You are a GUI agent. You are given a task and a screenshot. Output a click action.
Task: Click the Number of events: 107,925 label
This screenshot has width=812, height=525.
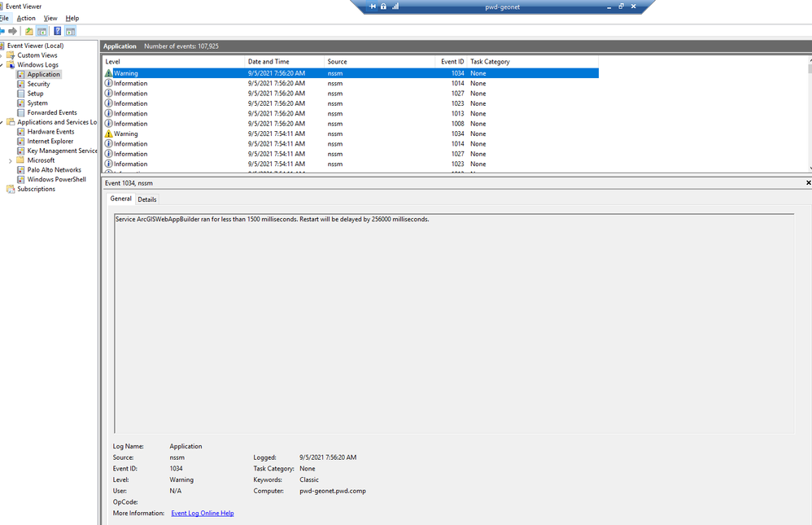(x=181, y=46)
